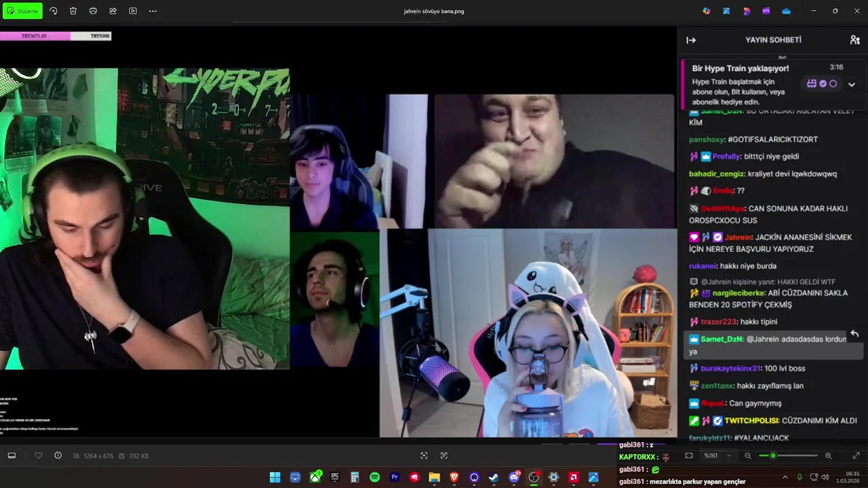Open the purple clapperboard app icon
The width and height of the screenshot is (868, 488).
coord(766,11)
